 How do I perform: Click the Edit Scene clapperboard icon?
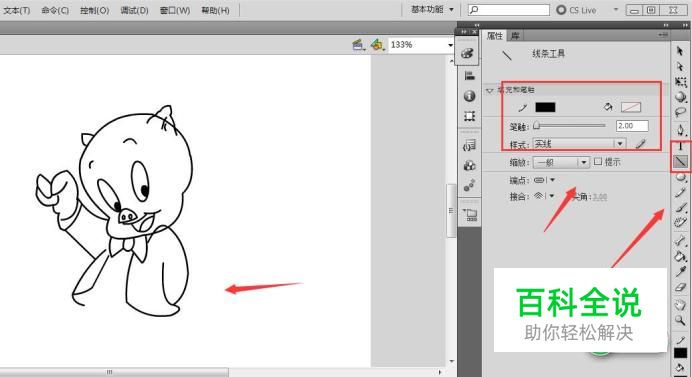coord(358,45)
